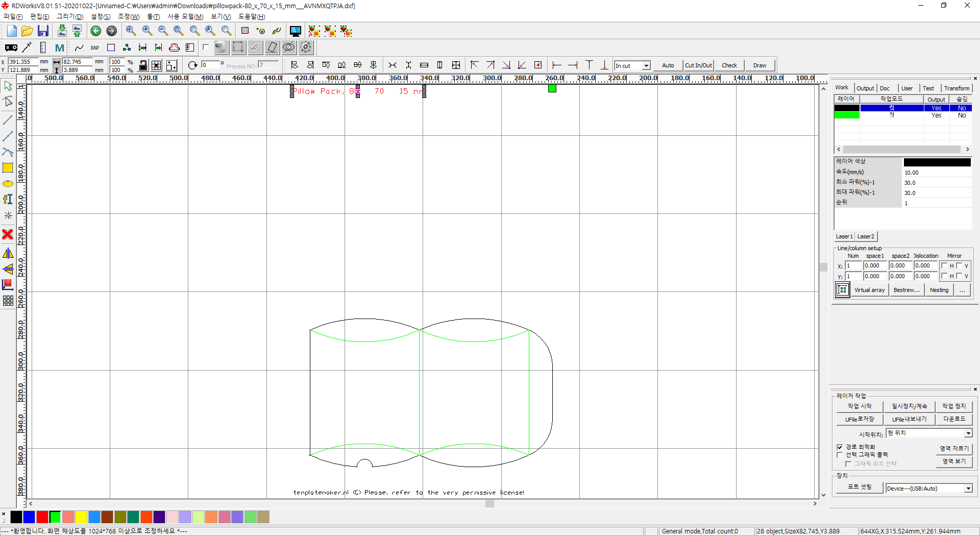Check the Y row Mirror V checkbox
The image size is (980, 536).
[959, 276]
